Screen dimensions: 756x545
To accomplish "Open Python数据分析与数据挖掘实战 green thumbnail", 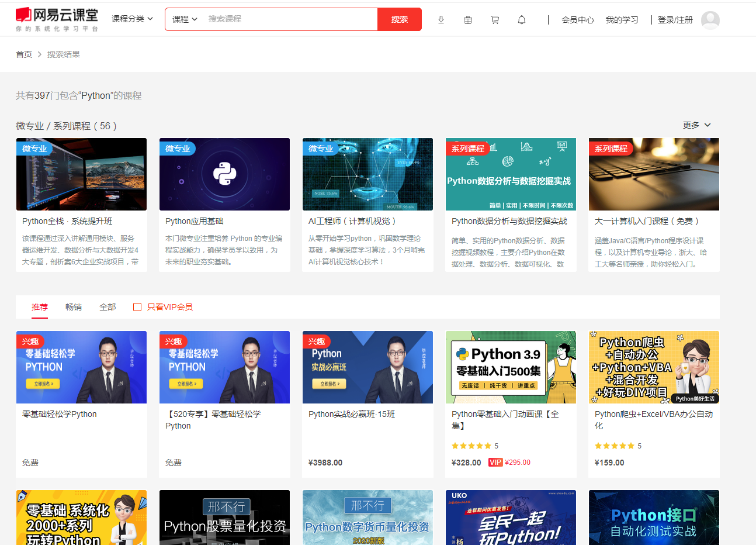I will (511, 174).
